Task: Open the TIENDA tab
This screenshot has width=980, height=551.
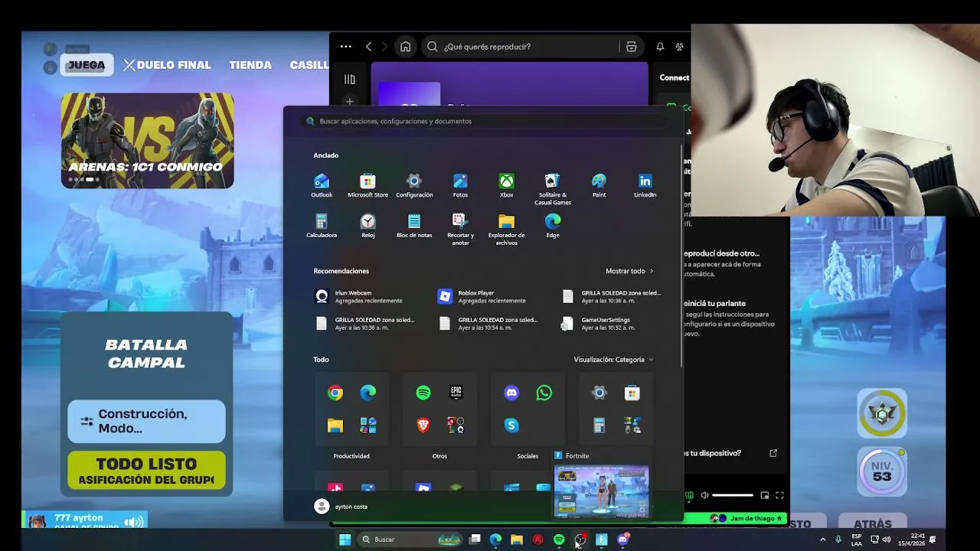Action: coord(250,65)
